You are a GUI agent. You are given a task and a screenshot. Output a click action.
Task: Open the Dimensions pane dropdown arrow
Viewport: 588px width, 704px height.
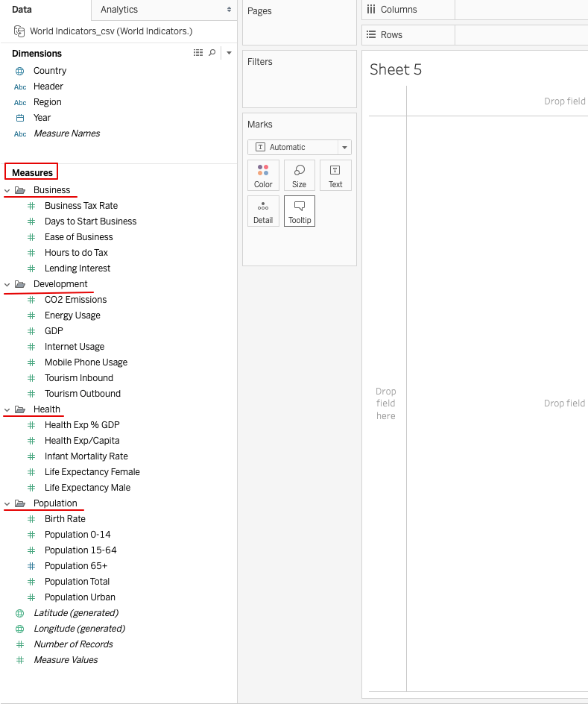pyautogui.click(x=229, y=53)
